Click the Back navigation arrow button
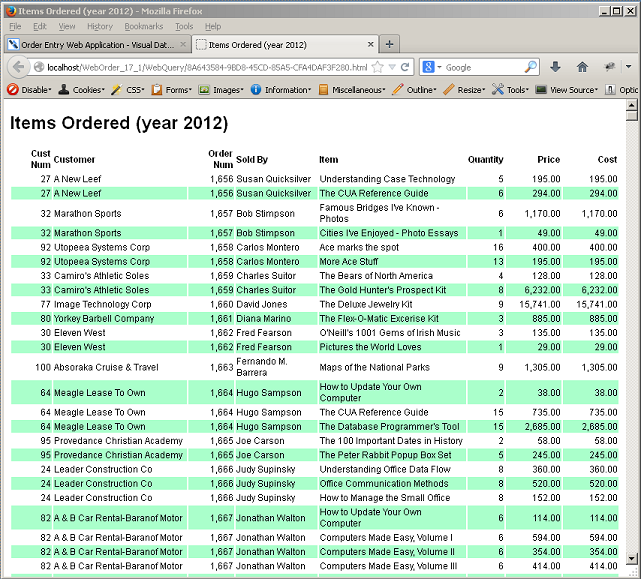This screenshot has height=579, width=641. (18, 67)
